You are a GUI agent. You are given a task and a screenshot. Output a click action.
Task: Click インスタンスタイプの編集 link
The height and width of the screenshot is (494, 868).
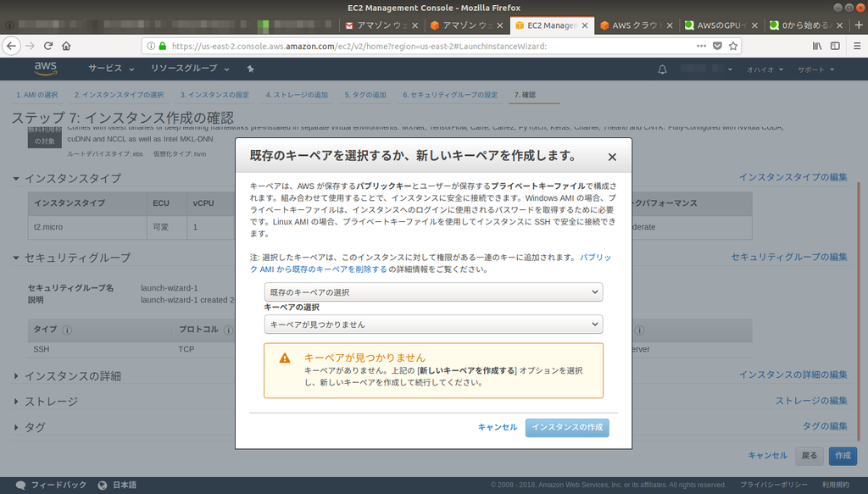coord(793,177)
